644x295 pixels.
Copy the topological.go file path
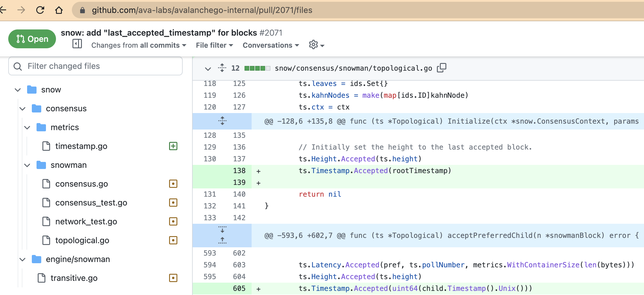click(442, 68)
